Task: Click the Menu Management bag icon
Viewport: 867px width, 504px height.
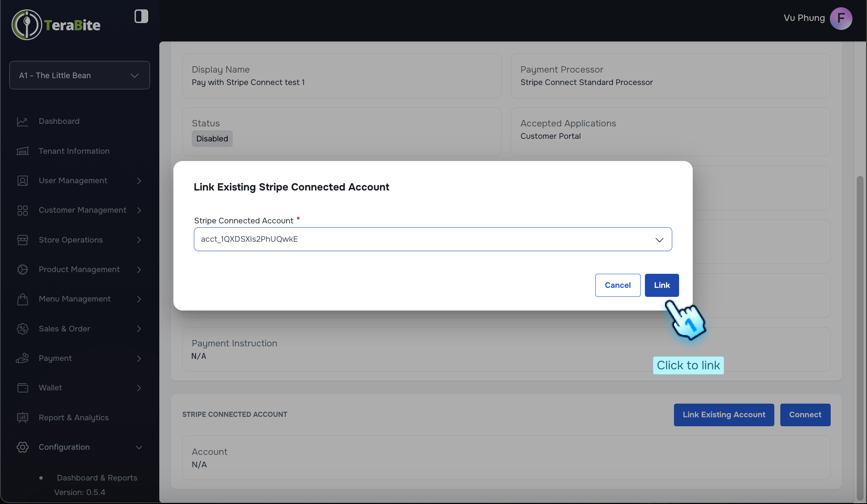Action: click(22, 299)
